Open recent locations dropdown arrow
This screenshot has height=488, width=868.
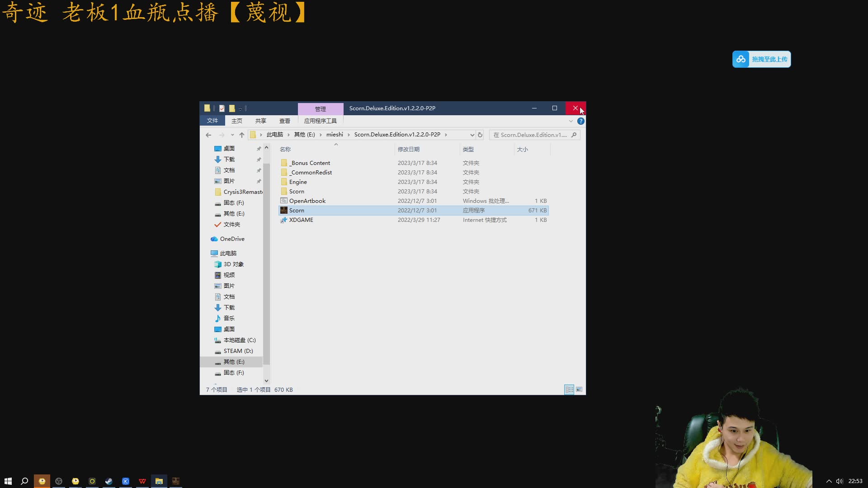pos(232,135)
